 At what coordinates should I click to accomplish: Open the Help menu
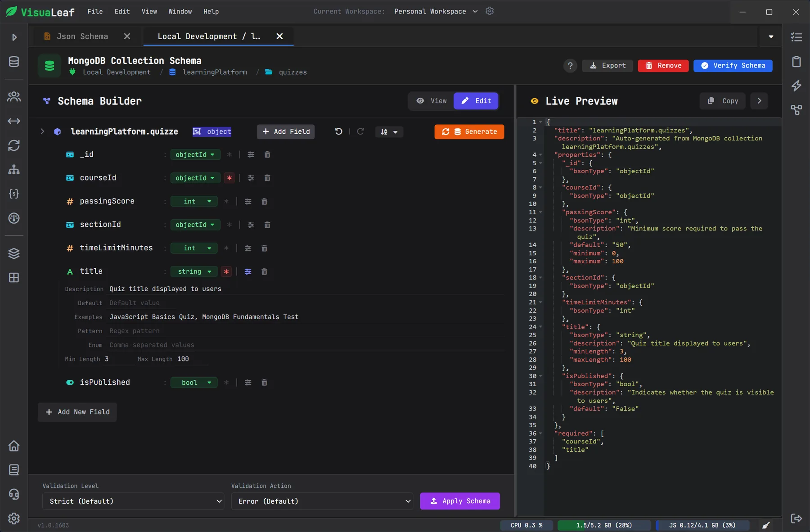click(x=211, y=11)
